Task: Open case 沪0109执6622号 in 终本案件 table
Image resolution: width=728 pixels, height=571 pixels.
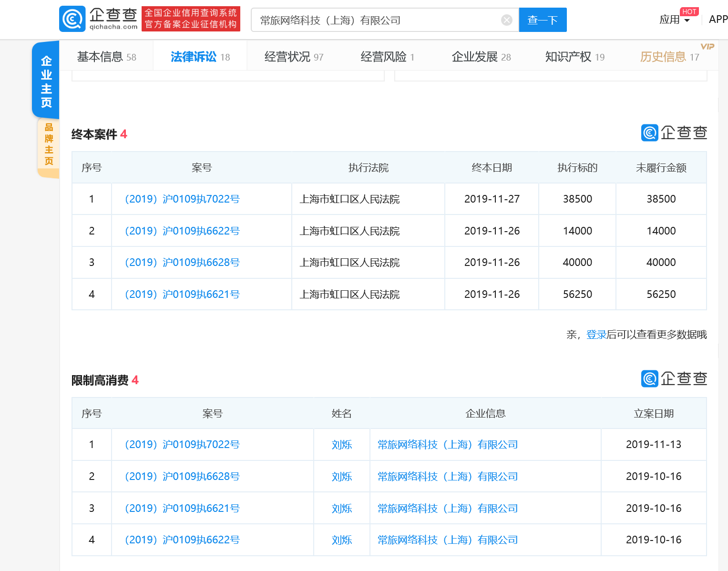Action: click(x=182, y=231)
